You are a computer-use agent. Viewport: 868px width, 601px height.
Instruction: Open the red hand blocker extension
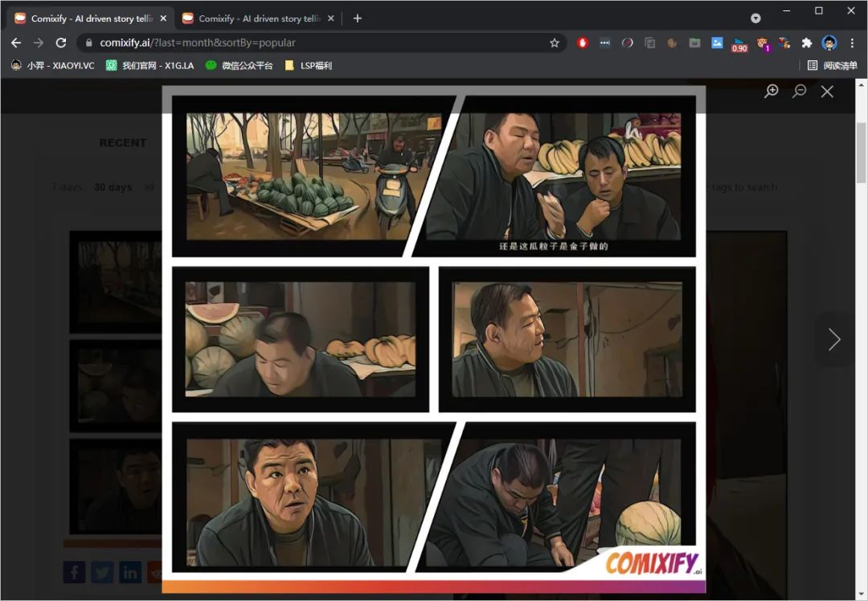[x=583, y=43]
